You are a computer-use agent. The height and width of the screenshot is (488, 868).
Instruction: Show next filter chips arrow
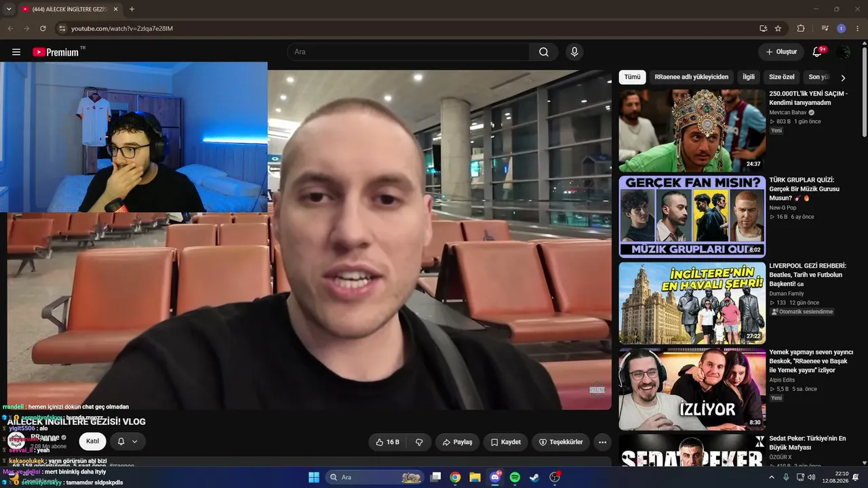coord(843,78)
